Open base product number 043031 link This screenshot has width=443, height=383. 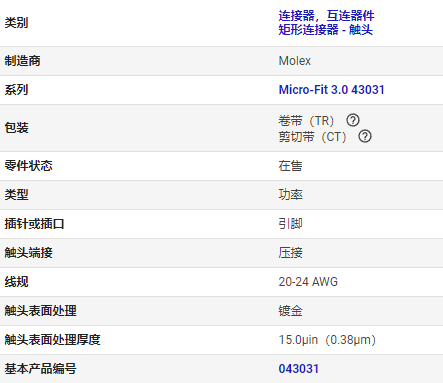point(299,369)
